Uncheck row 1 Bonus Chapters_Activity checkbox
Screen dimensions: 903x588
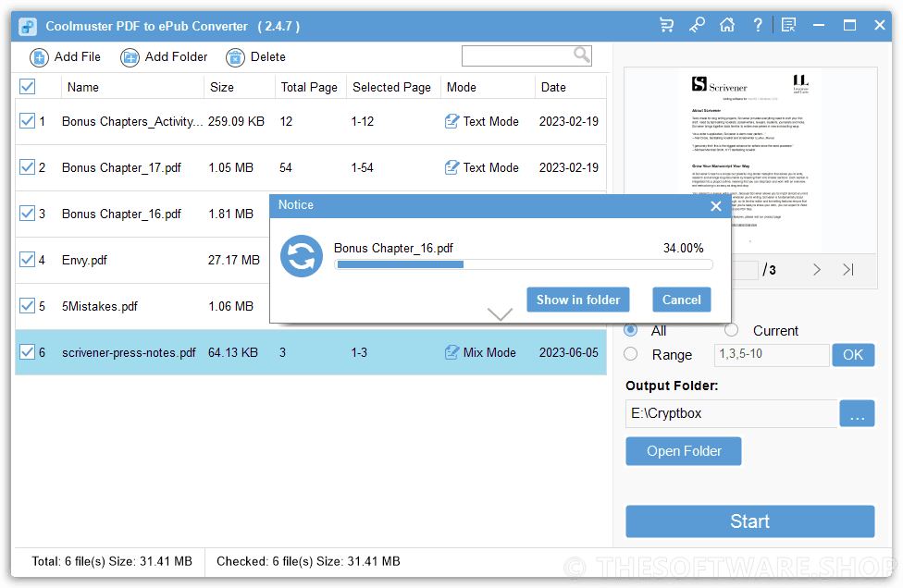pyautogui.click(x=27, y=121)
